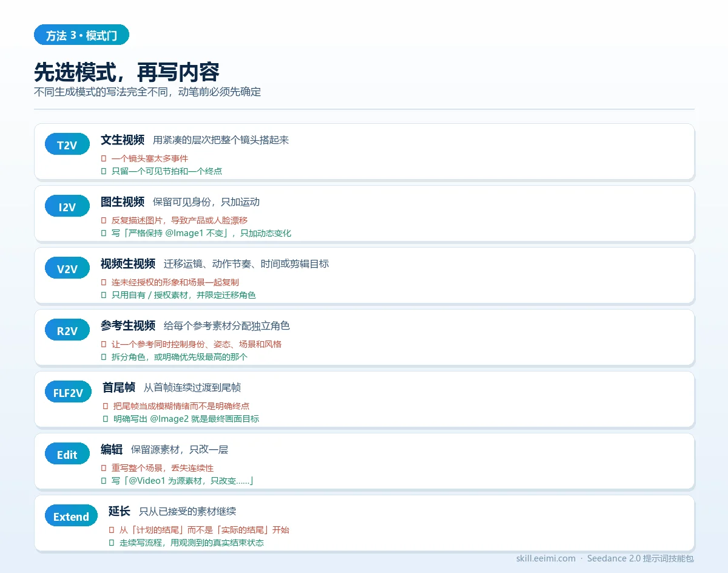The width and height of the screenshot is (728, 573).
Task: Click the 参考生视频 title
Action: tap(128, 325)
